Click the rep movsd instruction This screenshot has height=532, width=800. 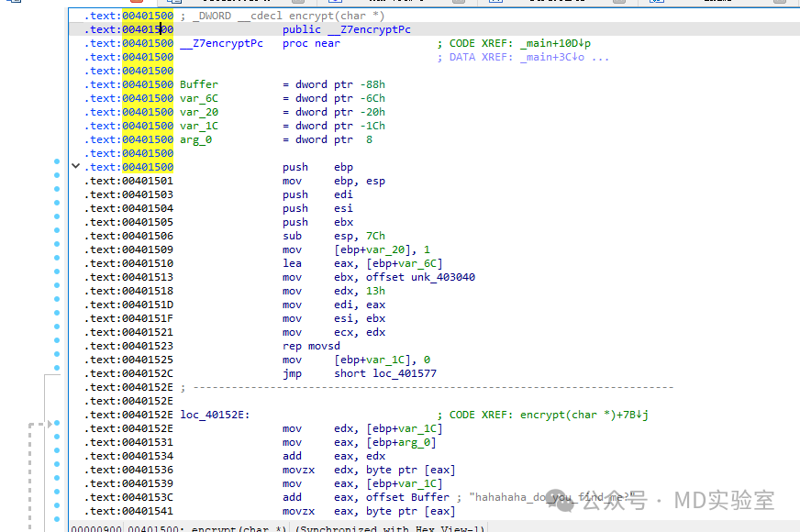pos(311,346)
